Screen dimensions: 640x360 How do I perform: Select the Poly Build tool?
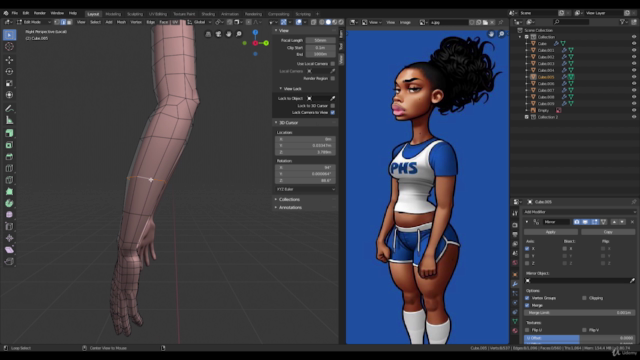pyautogui.click(x=9, y=191)
